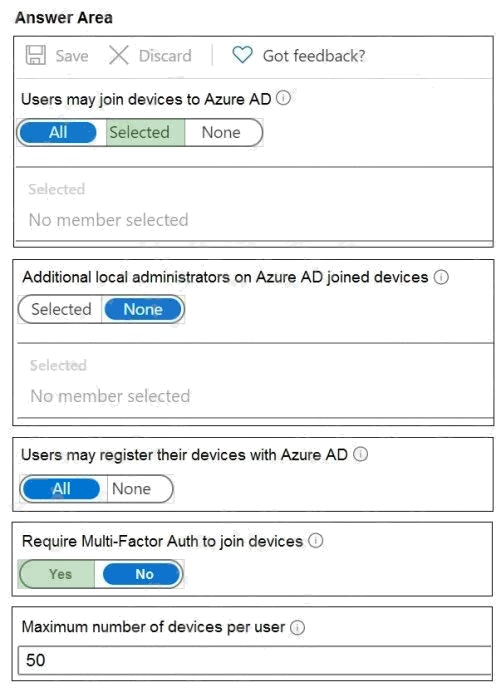Click the Save button label
Screen dimensions: 501x688
[72, 56]
